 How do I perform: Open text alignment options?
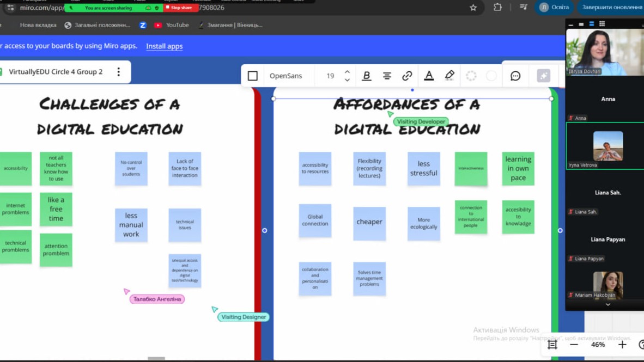coord(387,76)
